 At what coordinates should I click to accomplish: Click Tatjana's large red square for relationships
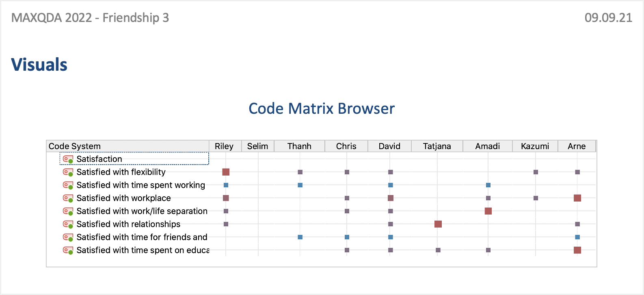[x=438, y=224]
